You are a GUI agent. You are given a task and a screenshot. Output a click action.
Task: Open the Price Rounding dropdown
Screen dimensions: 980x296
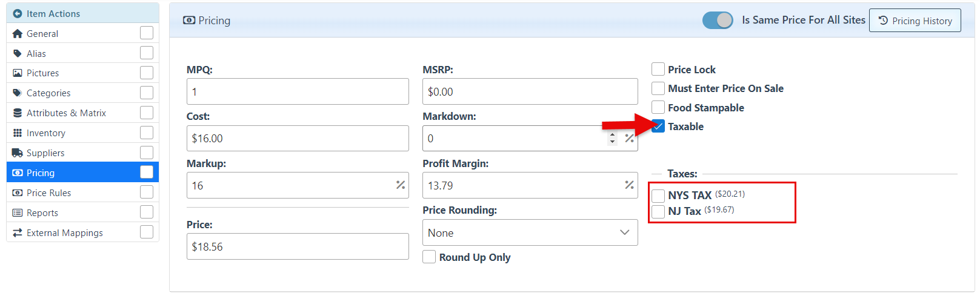click(x=530, y=233)
